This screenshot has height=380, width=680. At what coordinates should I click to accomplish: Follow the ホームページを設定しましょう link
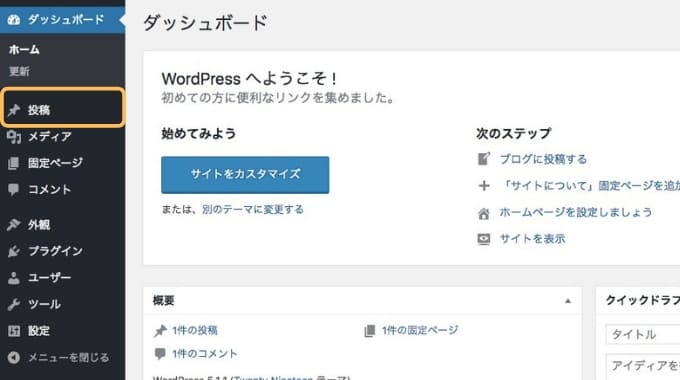pos(575,212)
